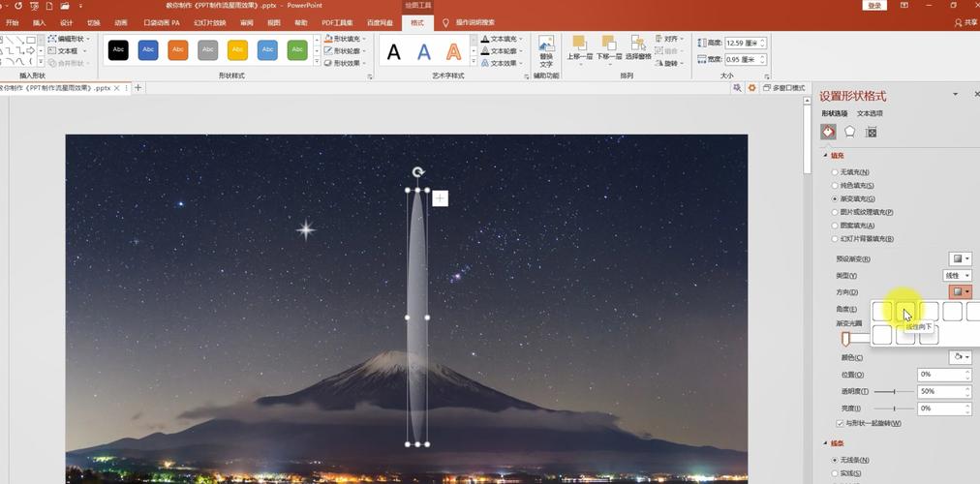Click the Send Backward (下移一层) icon
Screen dimensions: 980x484
coord(608,45)
